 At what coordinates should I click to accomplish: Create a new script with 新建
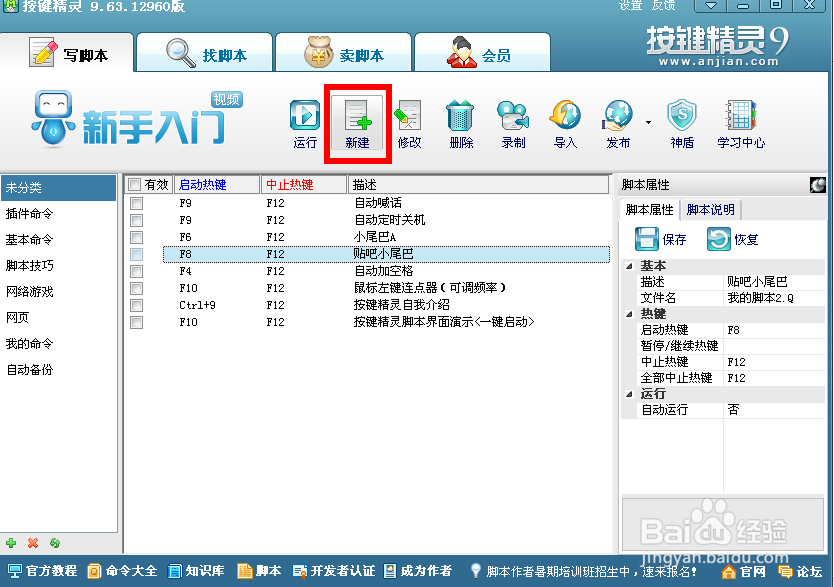357,123
